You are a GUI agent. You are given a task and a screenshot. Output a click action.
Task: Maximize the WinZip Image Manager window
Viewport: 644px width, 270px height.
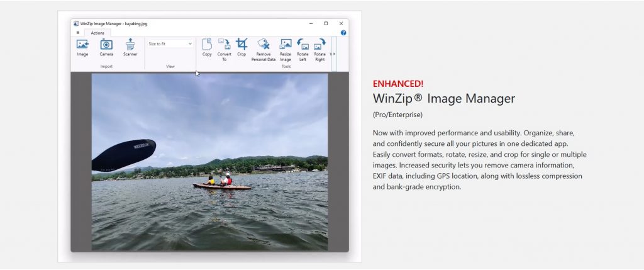click(x=326, y=23)
